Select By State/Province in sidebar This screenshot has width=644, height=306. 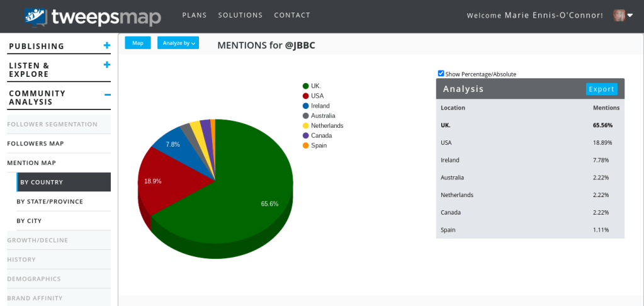(50, 201)
